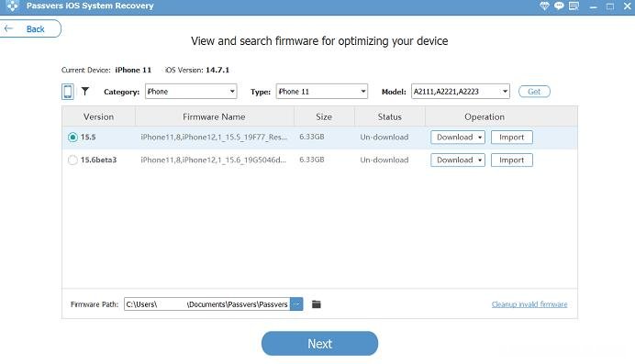This screenshot has width=635, height=364.
Task: Click Cleanup invalid firmware link
Action: click(529, 304)
